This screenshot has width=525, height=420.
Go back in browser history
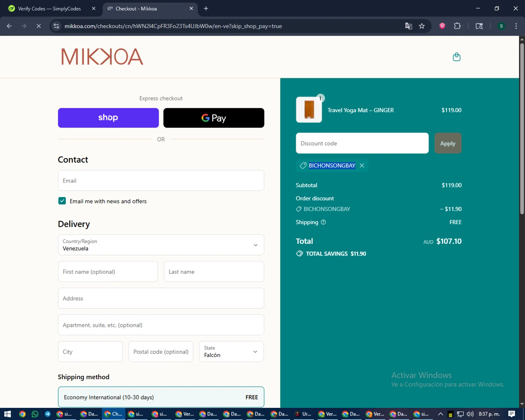pyautogui.click(x=9, y=26)
